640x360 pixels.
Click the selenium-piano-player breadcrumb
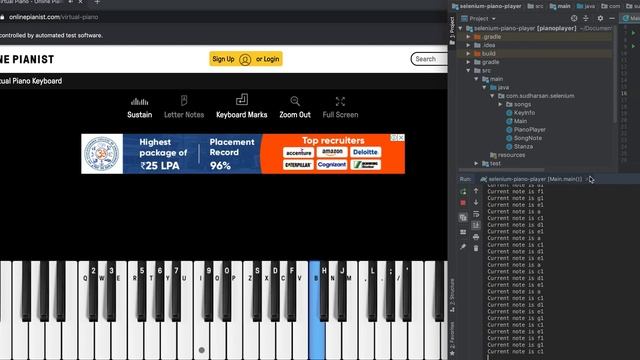click(x=487, y=6)
